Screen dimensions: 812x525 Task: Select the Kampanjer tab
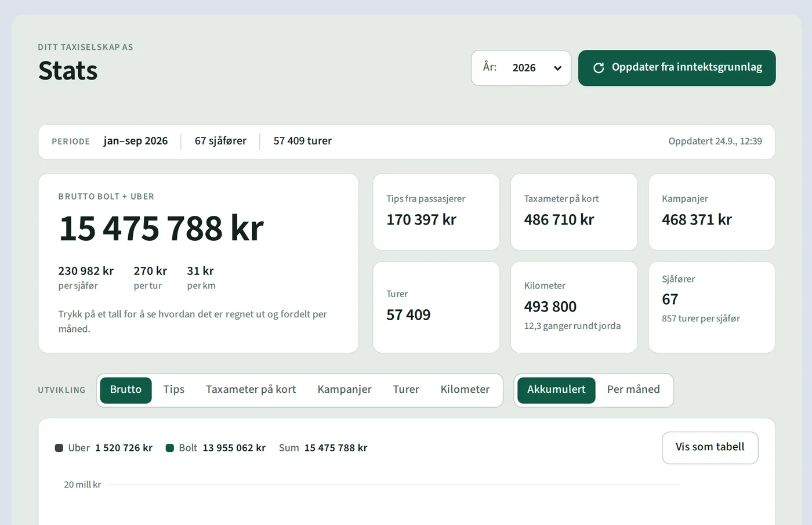click(345, 390)
